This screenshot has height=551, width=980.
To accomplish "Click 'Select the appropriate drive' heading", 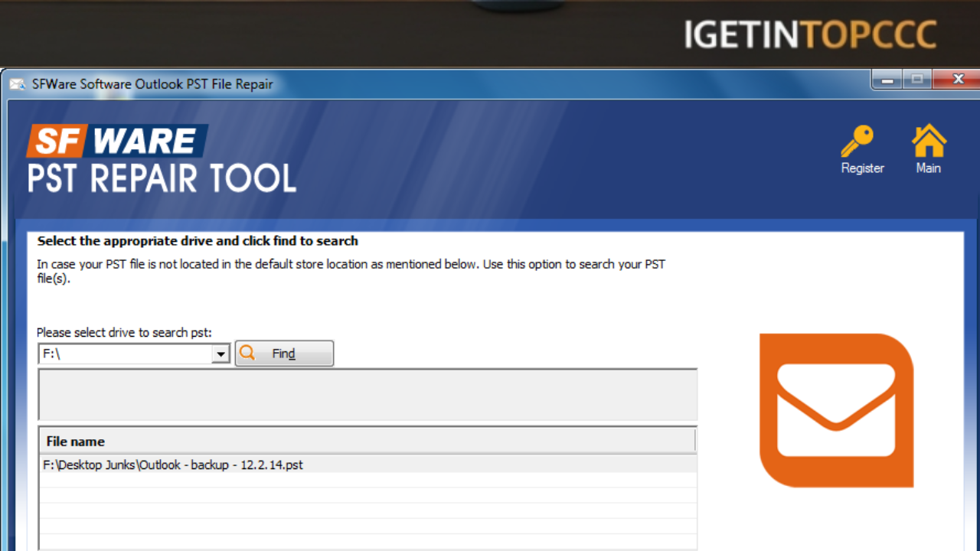I will 198,240.
